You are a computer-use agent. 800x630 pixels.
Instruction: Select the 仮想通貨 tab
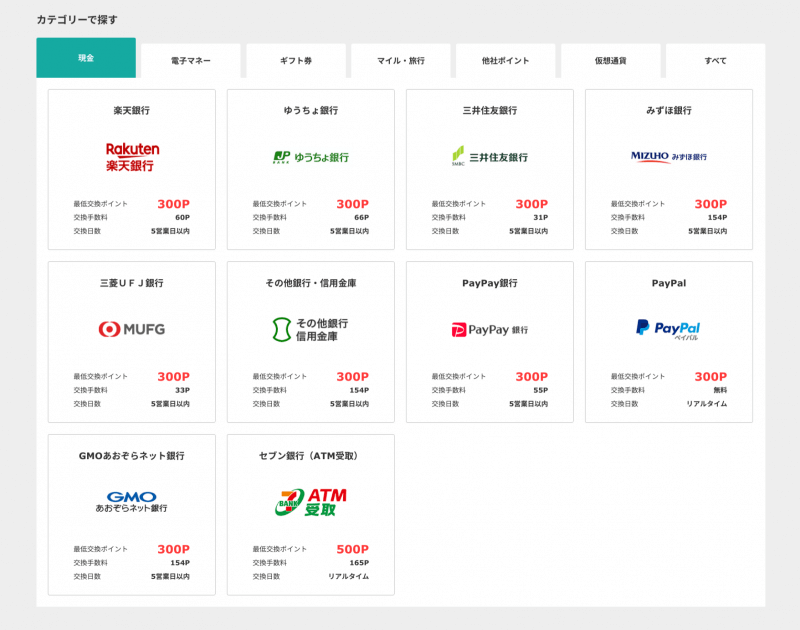click(611, 61)
